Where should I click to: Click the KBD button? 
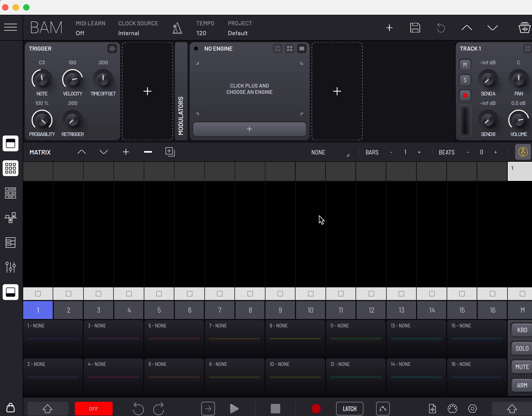click(522, 330)
